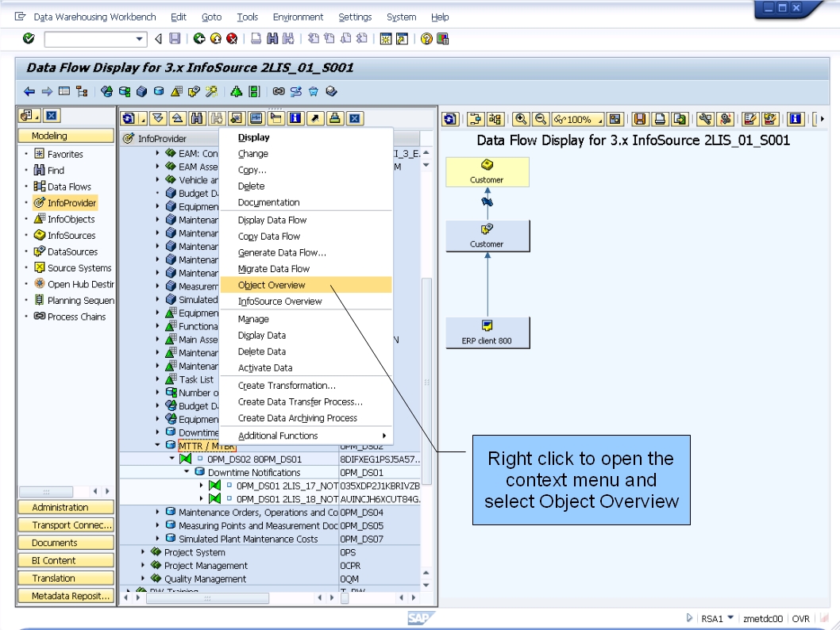Click the Zoom In magnifier icon

coord(521,119)
